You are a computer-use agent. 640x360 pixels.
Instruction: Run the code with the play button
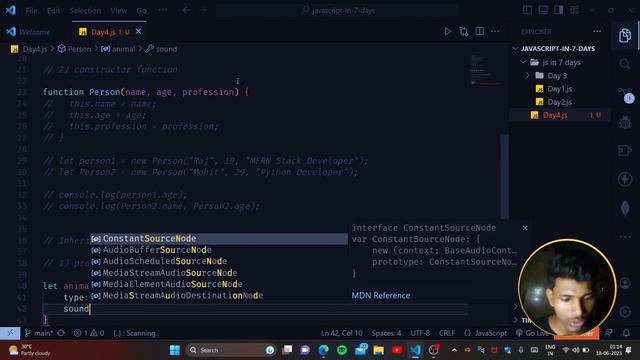pyautogui.click(x=448, y=31)
